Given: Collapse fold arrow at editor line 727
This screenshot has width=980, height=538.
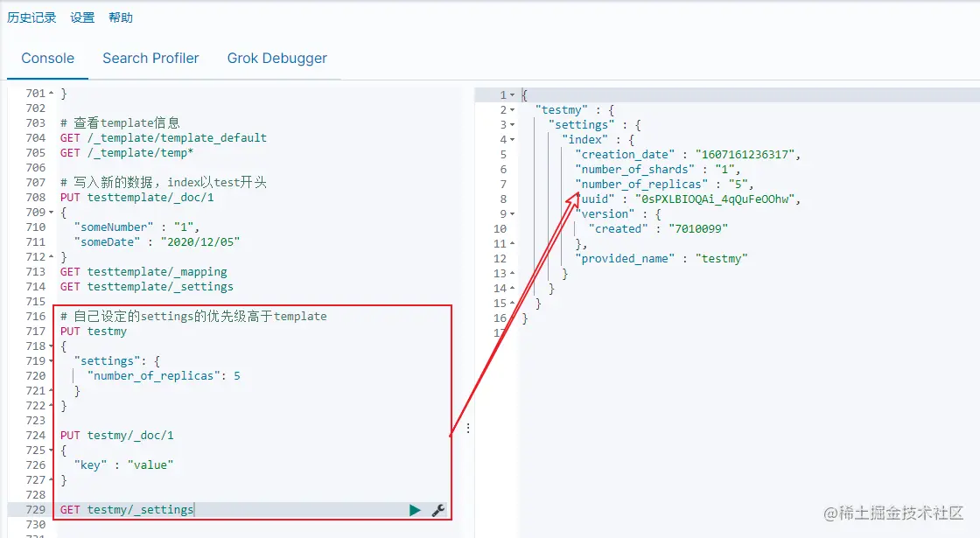Looking at the screenshot, I should (x=52, y=480).
